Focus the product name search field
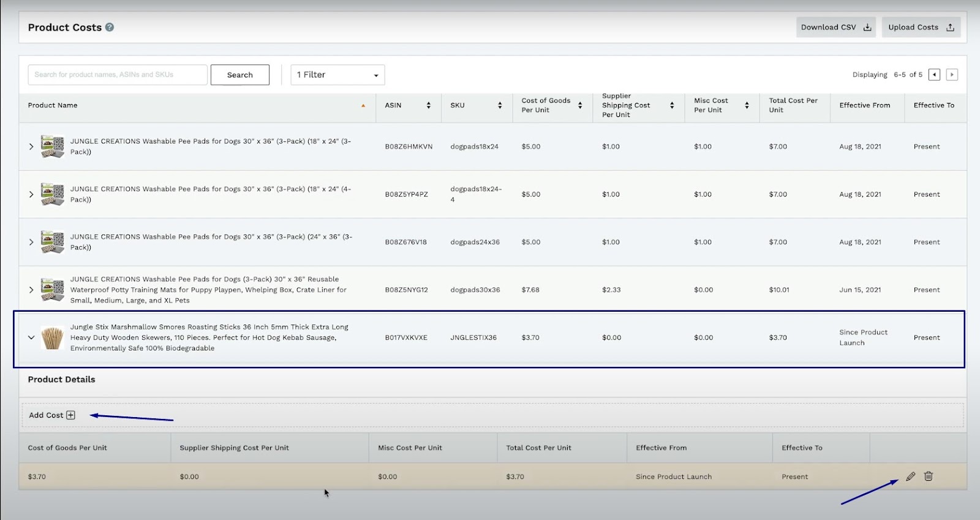This screenshot has width=980, height=520. point(118,75)
